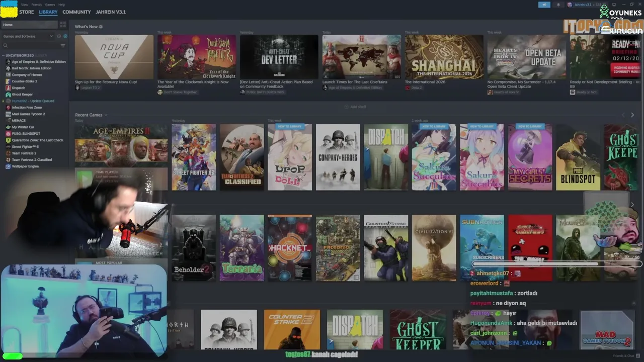This screenshot has width=644, height=362.
Task: Open Friends & Chat icon
Action: pos(637,356)
